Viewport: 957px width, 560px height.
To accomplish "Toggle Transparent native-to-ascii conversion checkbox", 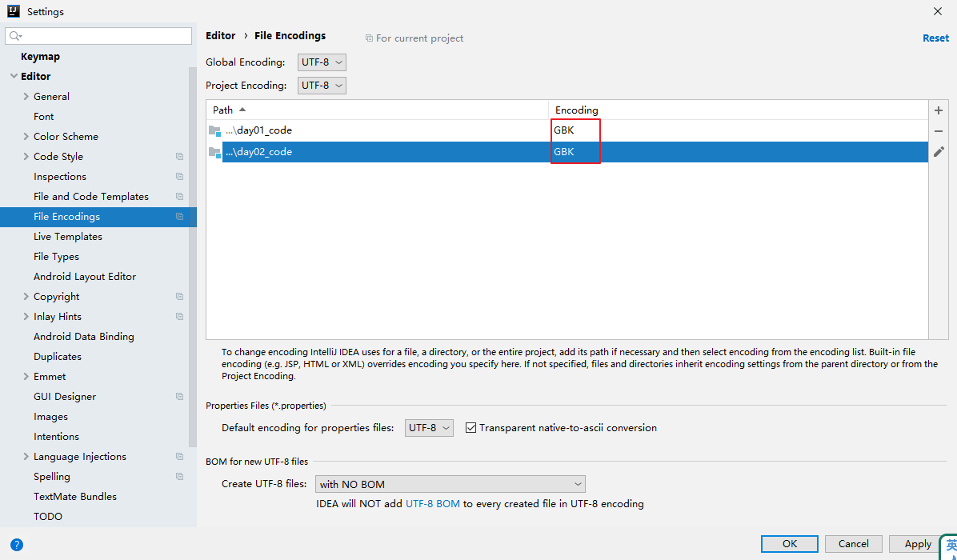I will pos(470,428).
